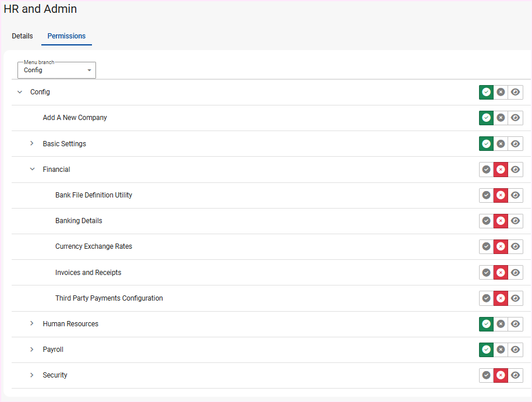Switch to the Details tab

[22, 36]
